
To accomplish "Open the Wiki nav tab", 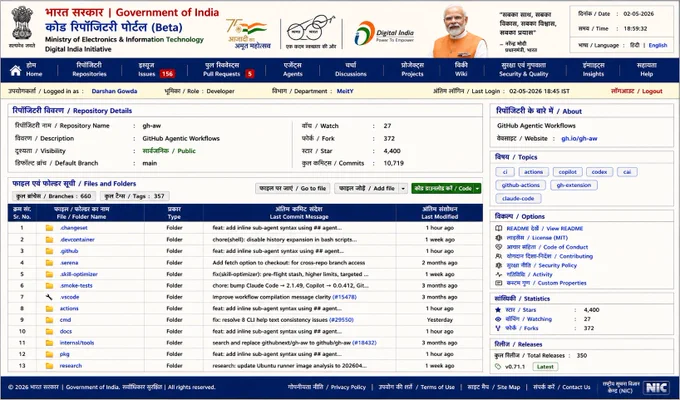I will [461, 69].
